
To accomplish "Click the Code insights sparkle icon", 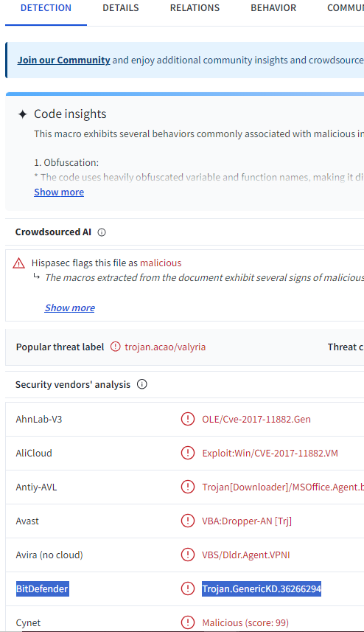I will (x=23, y=114).
